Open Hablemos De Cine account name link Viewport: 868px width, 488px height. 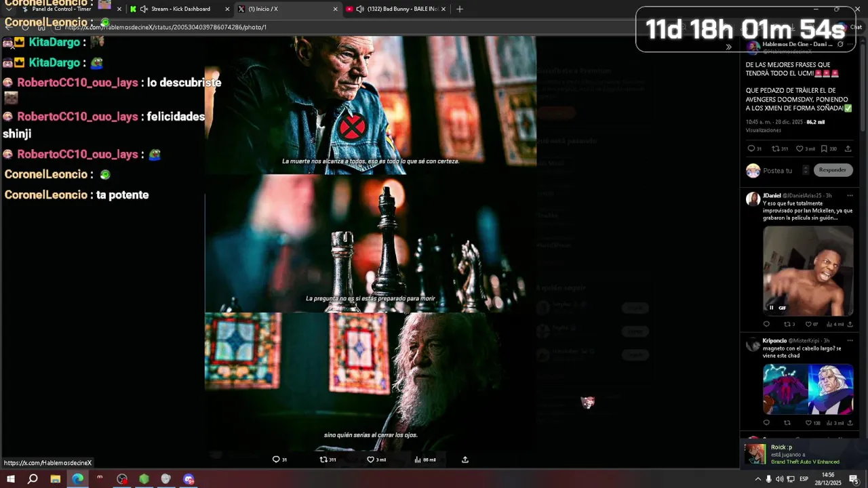click(797, 44)
